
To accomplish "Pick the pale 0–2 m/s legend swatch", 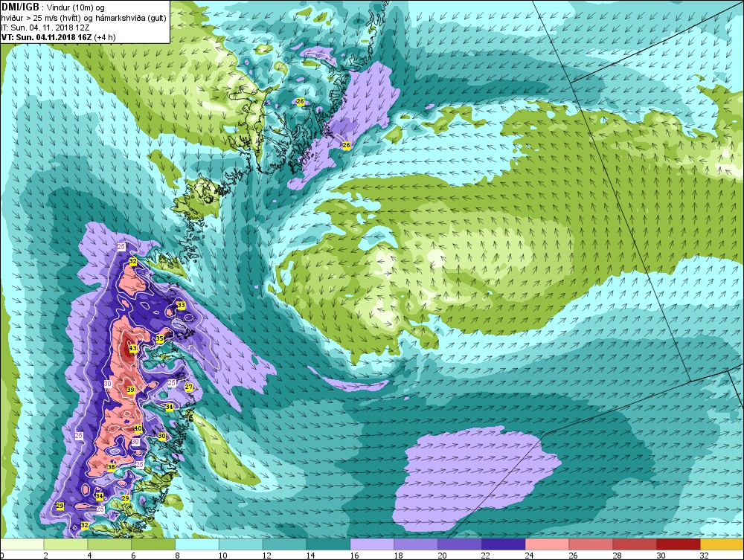I will [x=22, y=544].
